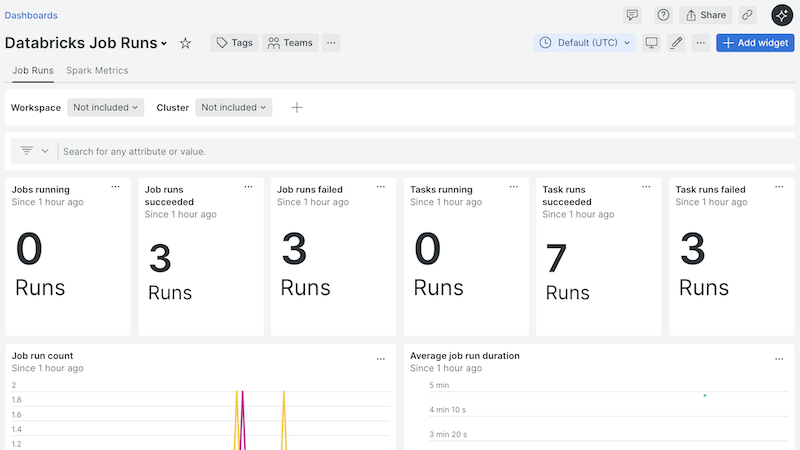
Task: Open the AI assistant sparkle icon
Action: 781,15
